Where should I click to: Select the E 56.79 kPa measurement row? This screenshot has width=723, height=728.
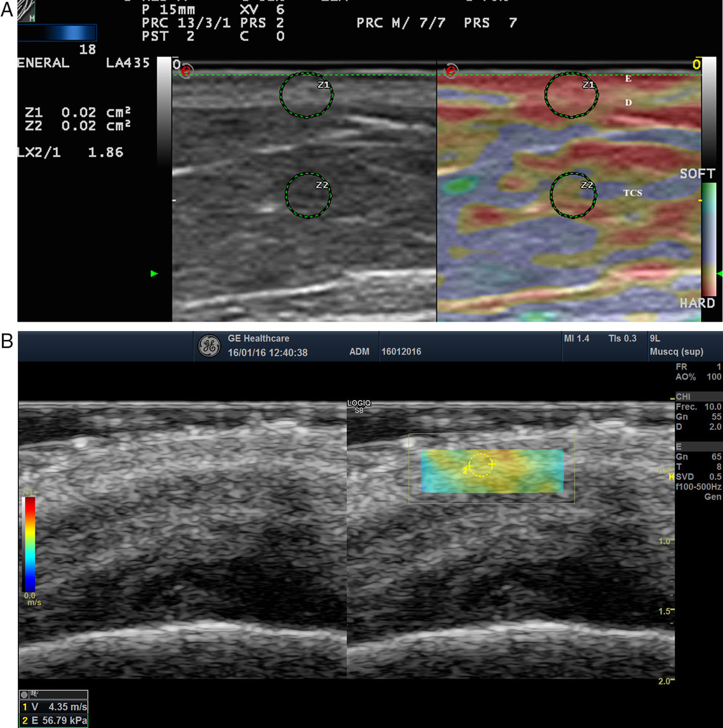click(53, 720)
